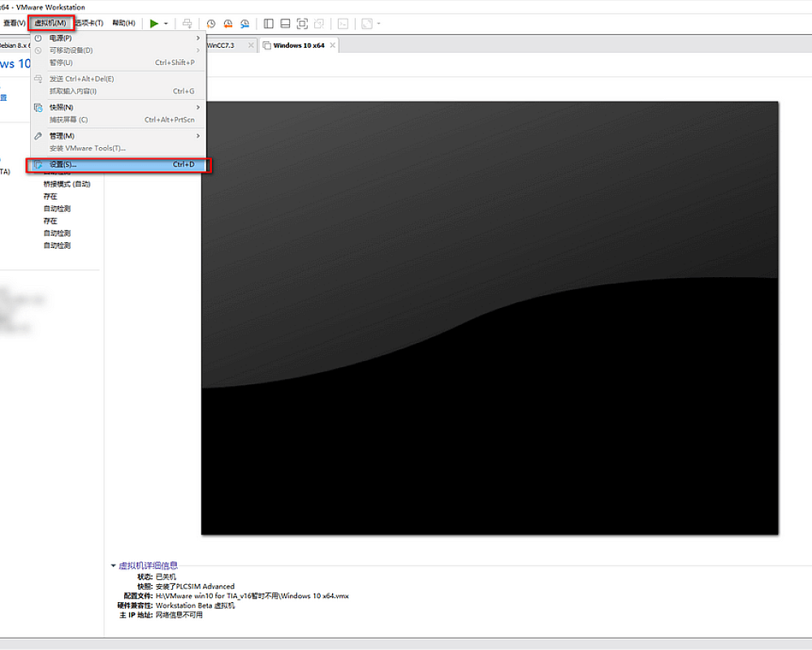Toggle the sidebar library view icon

pos(269,24)
